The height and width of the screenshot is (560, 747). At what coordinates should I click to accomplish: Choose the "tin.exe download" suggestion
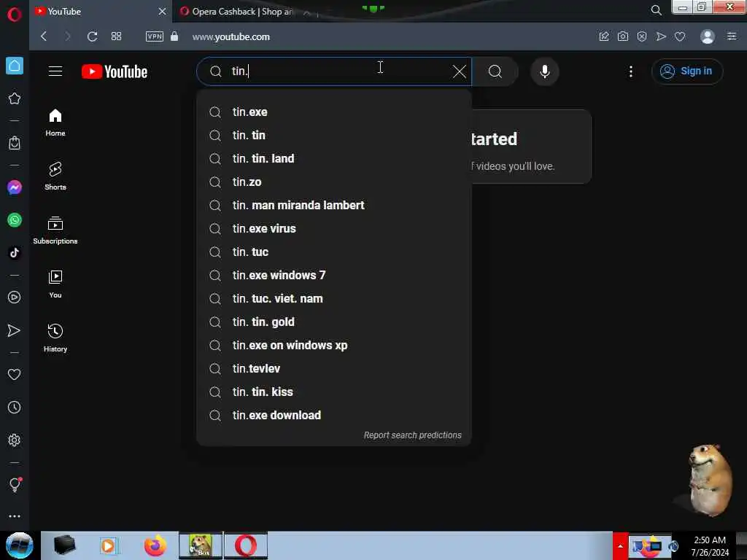[334, 415]
